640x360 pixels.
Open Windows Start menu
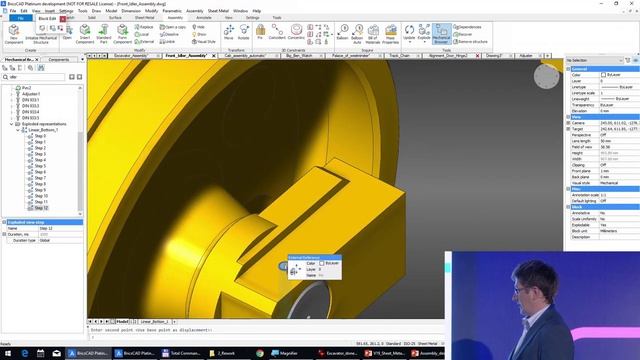point(8,353)
